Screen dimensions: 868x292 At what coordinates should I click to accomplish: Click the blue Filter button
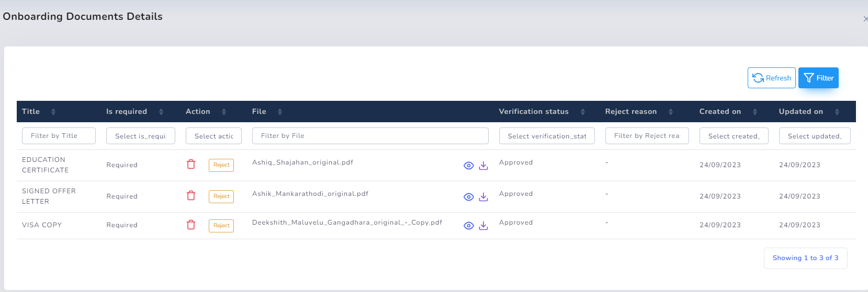pos(818,78)
